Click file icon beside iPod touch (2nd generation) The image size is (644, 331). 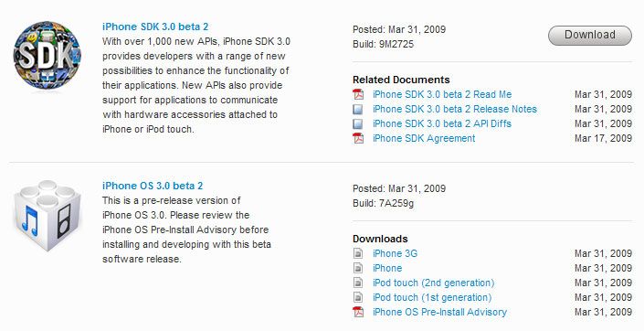coord(358,283)
